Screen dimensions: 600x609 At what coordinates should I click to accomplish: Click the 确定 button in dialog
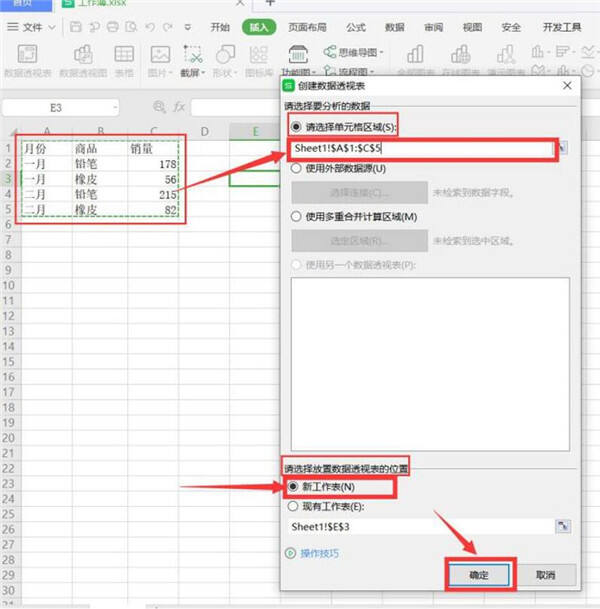coord(479,574)
